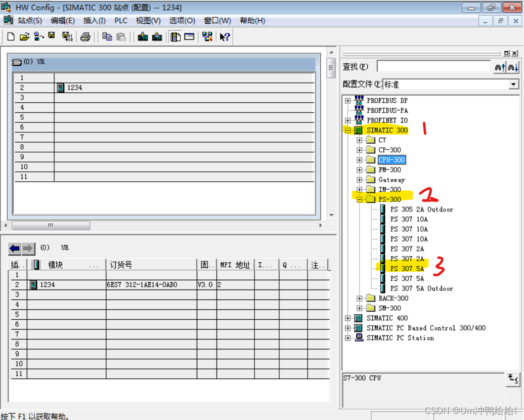Open the 插入(I) menu

(94, 21)
